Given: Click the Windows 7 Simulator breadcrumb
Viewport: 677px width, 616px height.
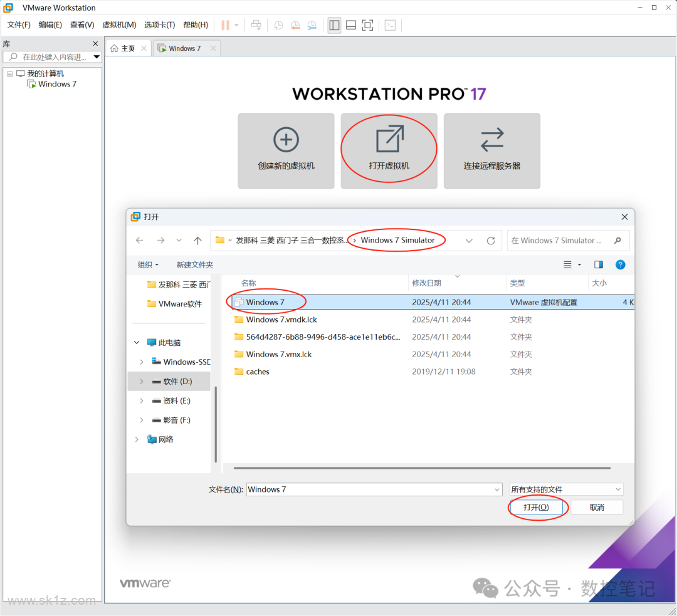Looking at the screenshot, I should 397,241.
